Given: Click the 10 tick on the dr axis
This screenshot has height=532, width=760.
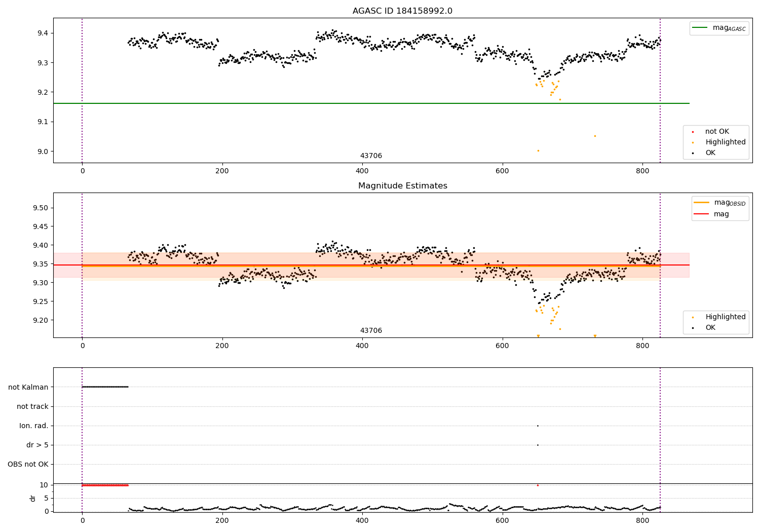Looking at the screenshot, I should click(x=44, y=485).
